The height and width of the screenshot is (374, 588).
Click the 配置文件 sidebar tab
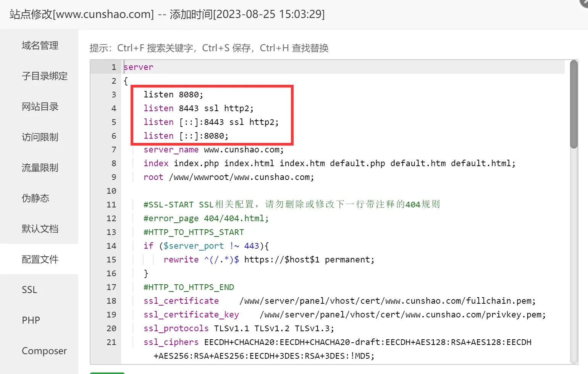click(x=40, y=259)
